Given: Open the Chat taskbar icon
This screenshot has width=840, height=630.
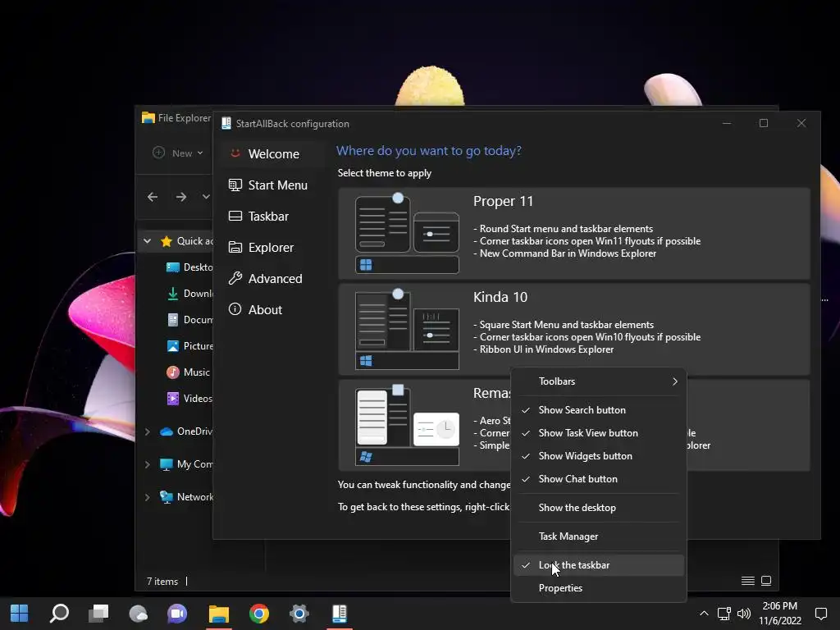Looking at the screenshot, I should point(177,614).
